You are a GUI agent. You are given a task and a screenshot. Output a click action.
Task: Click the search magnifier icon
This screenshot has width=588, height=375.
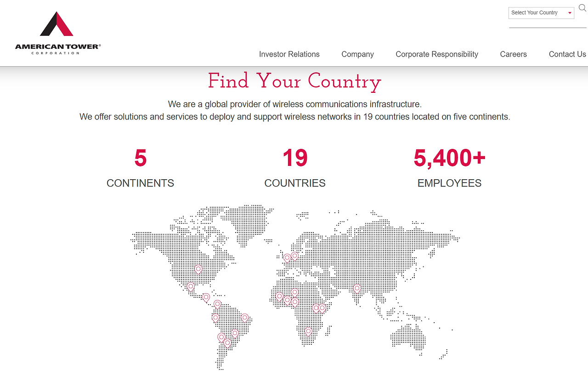click(582, 8)
